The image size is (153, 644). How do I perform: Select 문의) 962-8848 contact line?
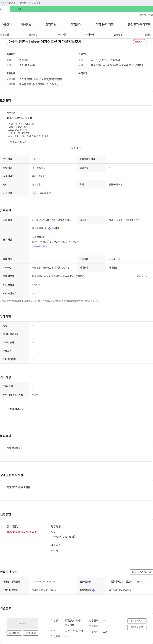pyautogui.click(x=16, y=142)
